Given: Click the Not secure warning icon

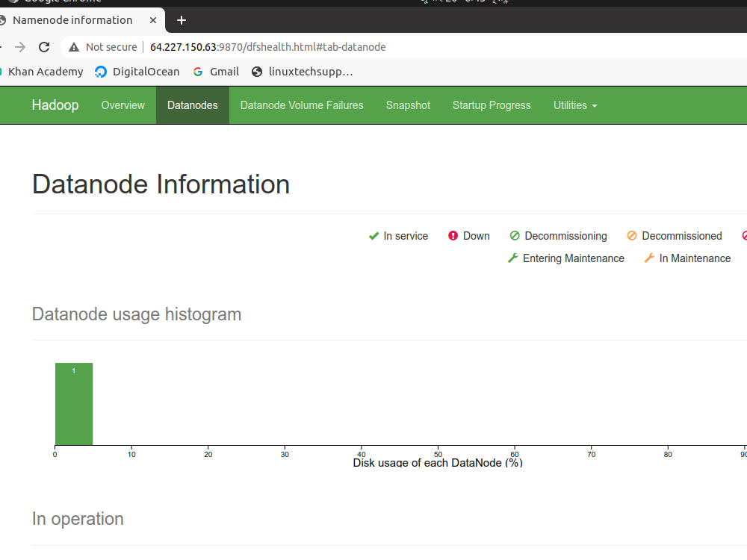Looking at the screenshot, I should [74, 46].
